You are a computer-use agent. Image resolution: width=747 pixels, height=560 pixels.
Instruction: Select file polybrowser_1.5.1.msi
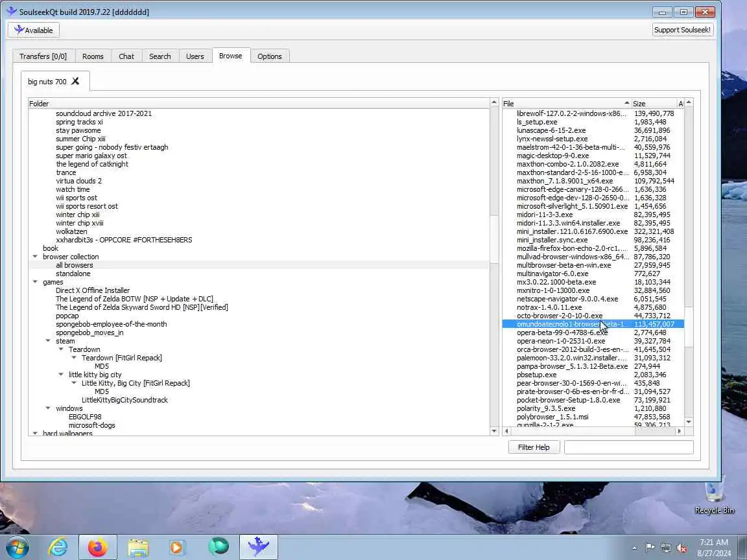tap(552, 417)
